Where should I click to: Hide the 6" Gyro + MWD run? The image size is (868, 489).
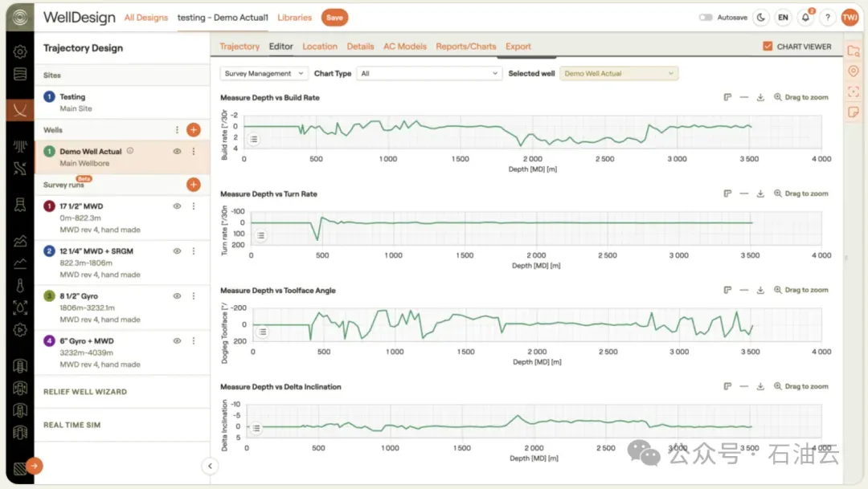177,340
